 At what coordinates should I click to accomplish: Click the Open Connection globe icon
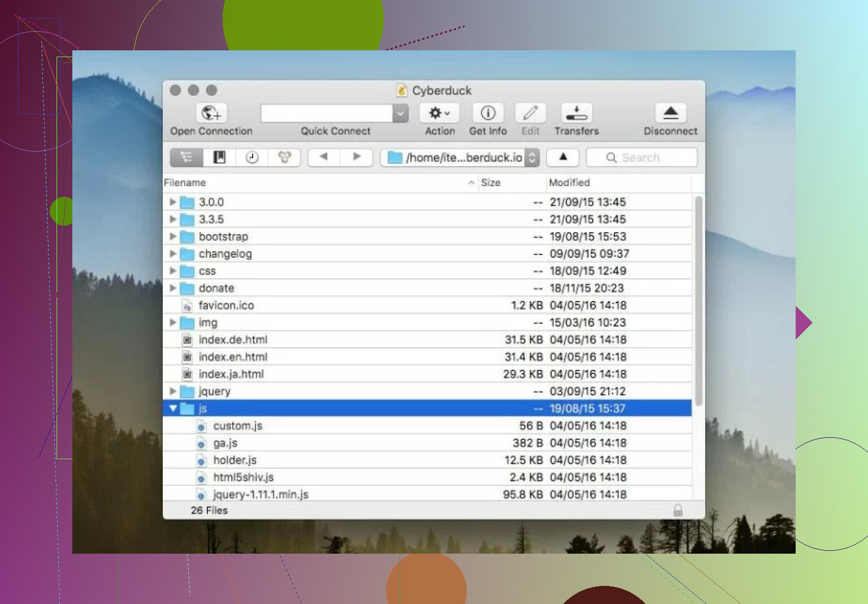point(211,113)
